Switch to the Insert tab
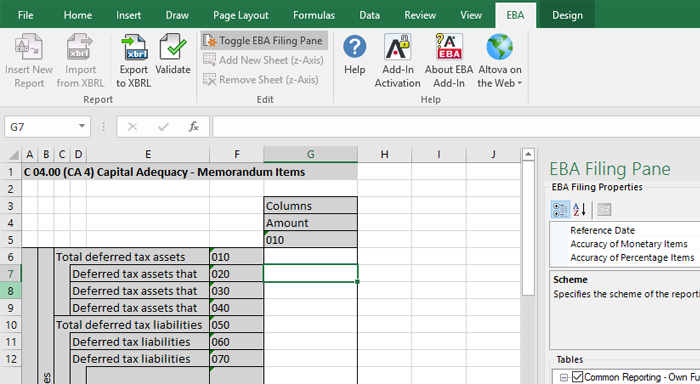This screenshot has height=384, width=700. [129, 15]
